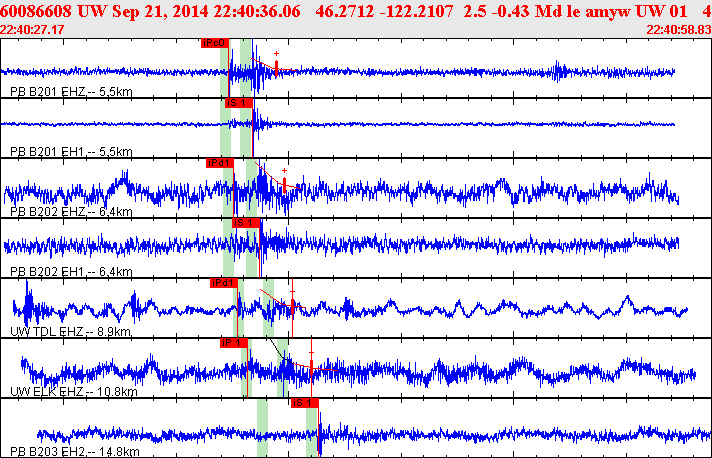Screen dimensions: 712x458
Task: Click the coordinates 46.2712 -122.2107
Action: click(384, 11)
